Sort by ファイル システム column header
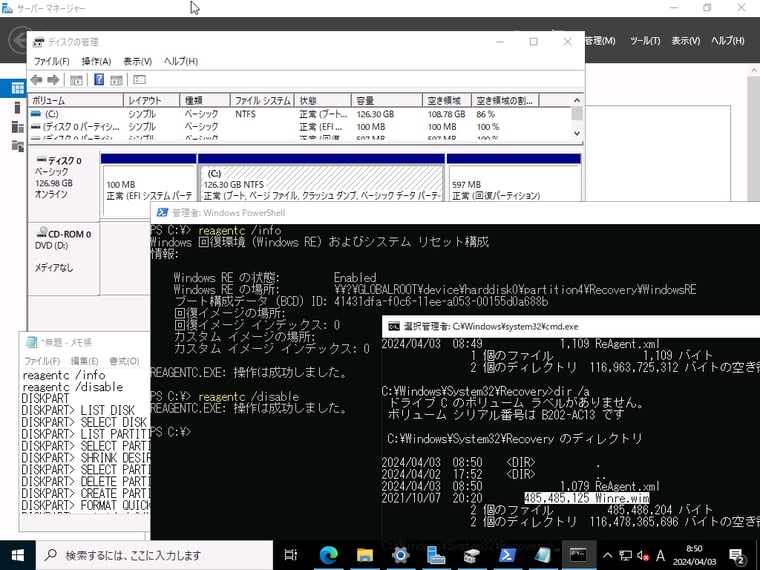This screenshot has height=570, width=760. pyautogui.click(x=262, y=100)
